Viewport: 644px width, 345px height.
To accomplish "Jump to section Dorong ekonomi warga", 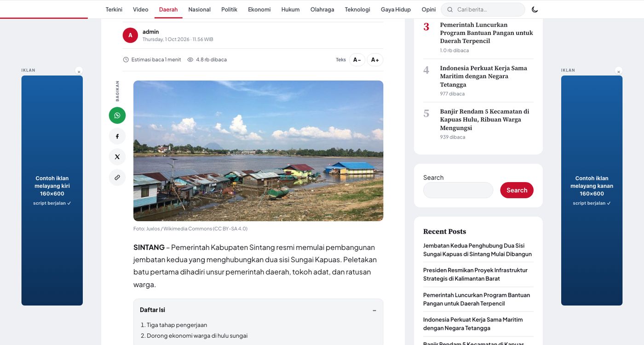I will tap(197, 336).
